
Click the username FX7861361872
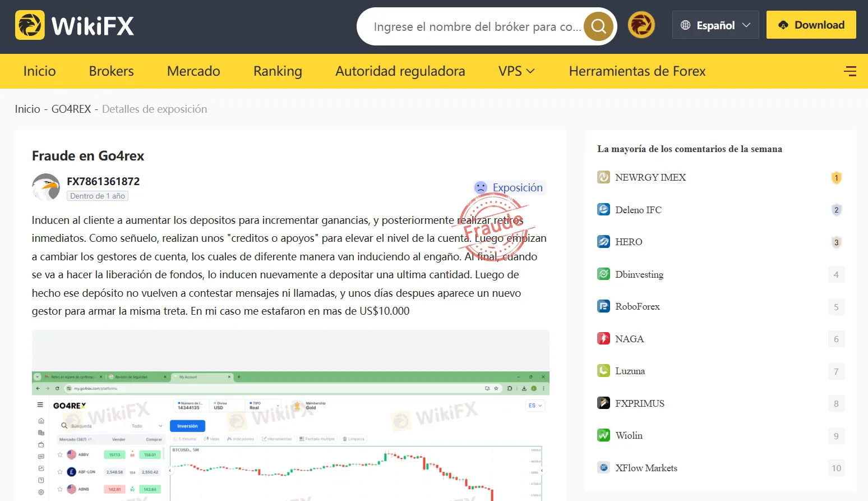pyautogui.click(x=103, y=181)
